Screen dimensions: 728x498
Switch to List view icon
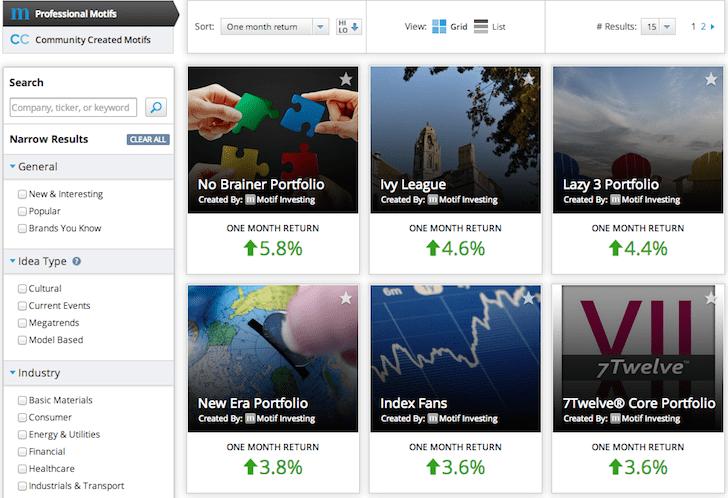(x=481, y=27)
